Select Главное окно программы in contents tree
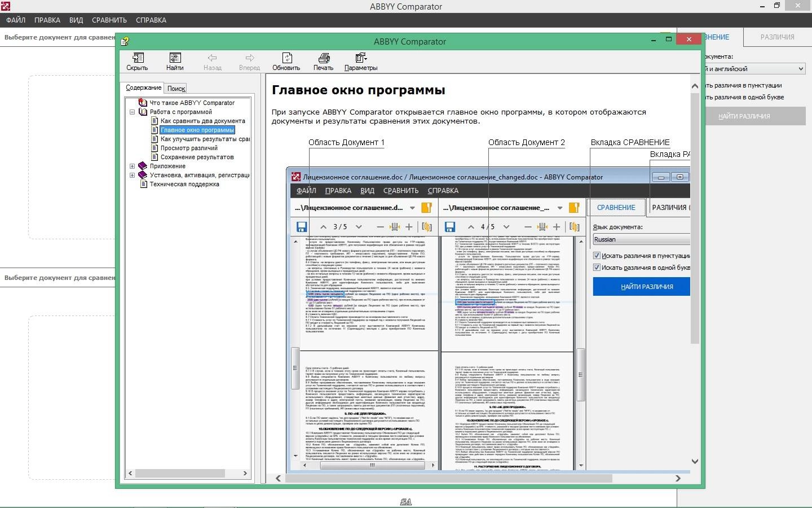 197,130
